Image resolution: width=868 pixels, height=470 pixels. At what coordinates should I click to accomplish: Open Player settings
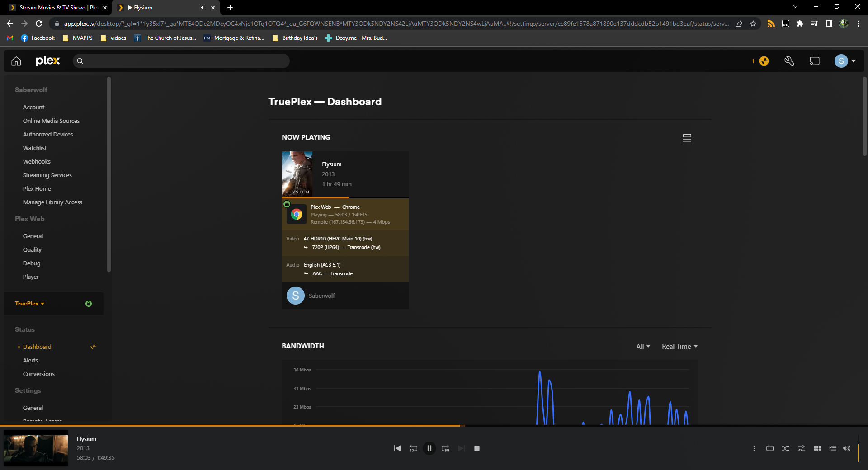coord(31,277)
